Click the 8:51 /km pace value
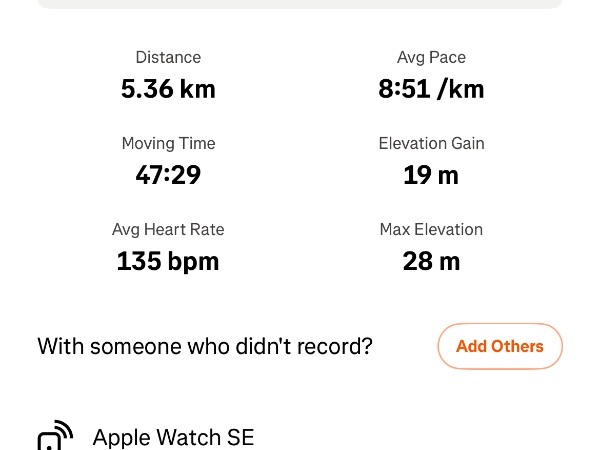This screenshot has width=600, height=450. 431,89
